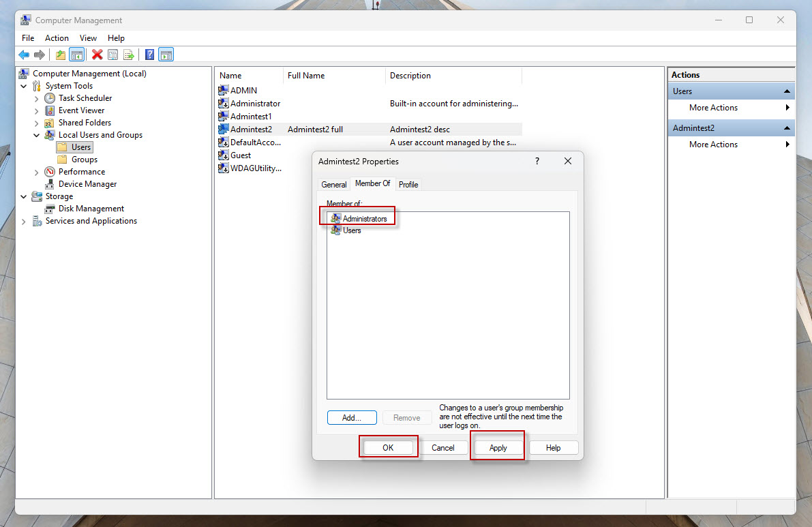Click 'A user account managed by the s...' description
The image size is (812, 527).
[453, 142]
